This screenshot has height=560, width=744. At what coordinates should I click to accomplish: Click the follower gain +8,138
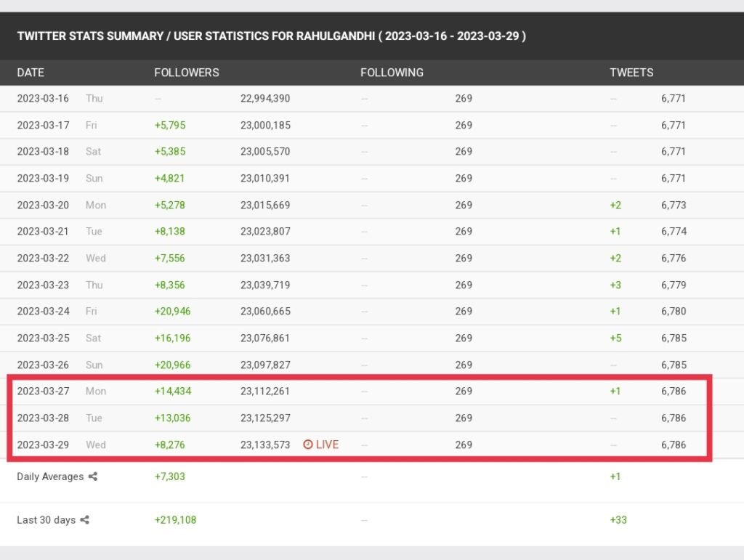(170, 232)
